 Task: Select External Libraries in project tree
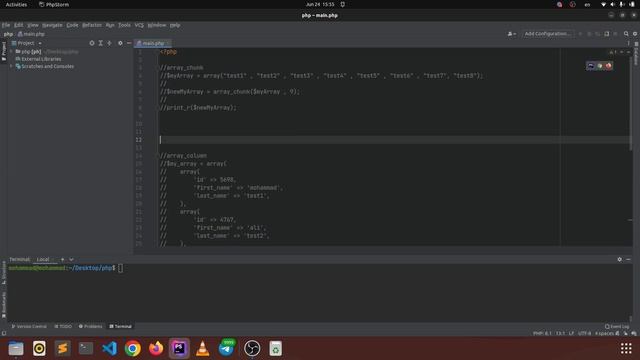click(38, 59)
